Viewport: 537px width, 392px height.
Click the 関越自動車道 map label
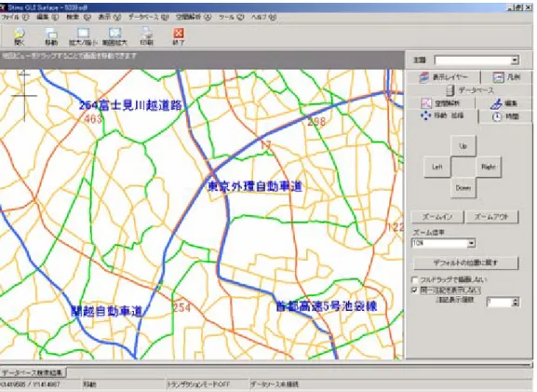click(x=106, y=311)
